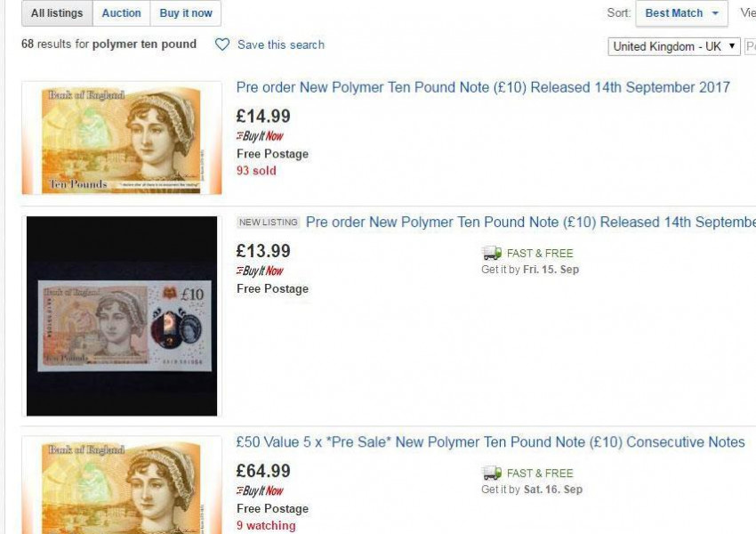Select the All listings tab
The image size is (756, 534).
pyautogui.click(x=55, y=12)
